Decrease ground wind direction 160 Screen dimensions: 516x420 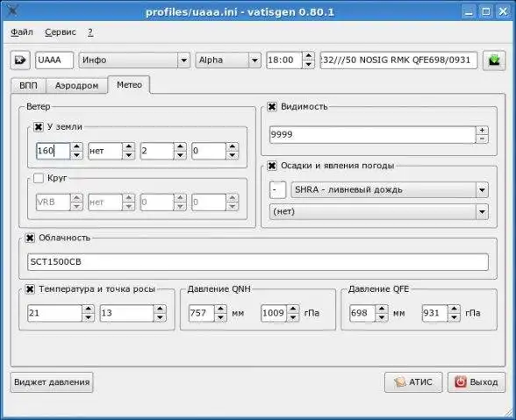[76, 155]
